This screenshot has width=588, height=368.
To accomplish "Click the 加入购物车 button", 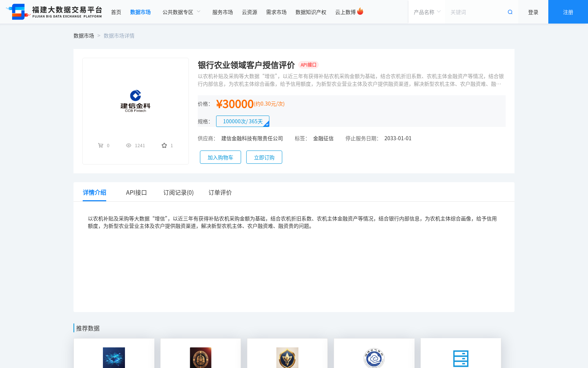I will (x=220, y=157).
